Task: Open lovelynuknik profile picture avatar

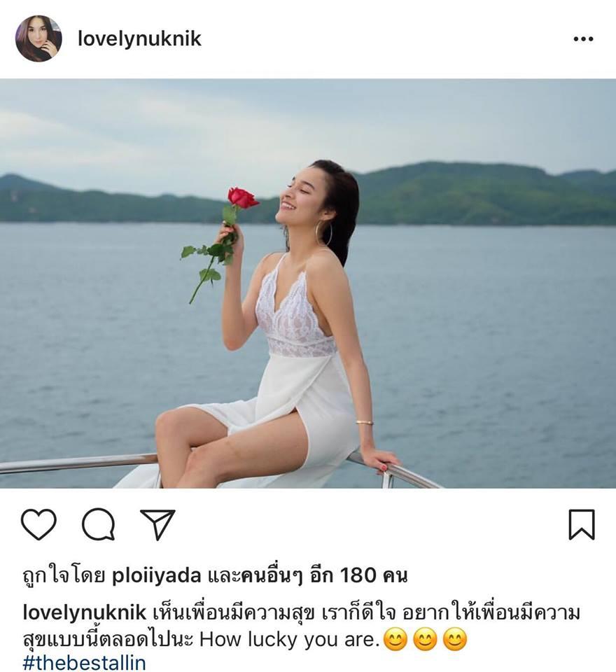Action: (x=38, y=38)
